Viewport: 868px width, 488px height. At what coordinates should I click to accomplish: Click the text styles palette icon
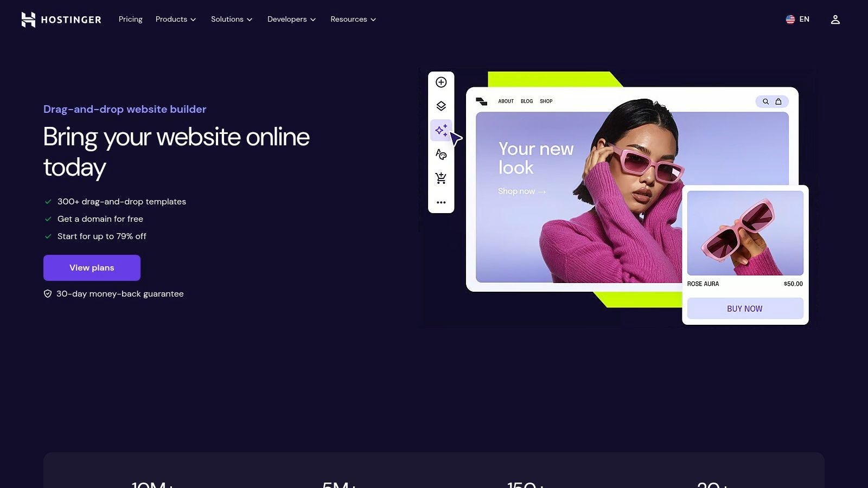point(441,155)
